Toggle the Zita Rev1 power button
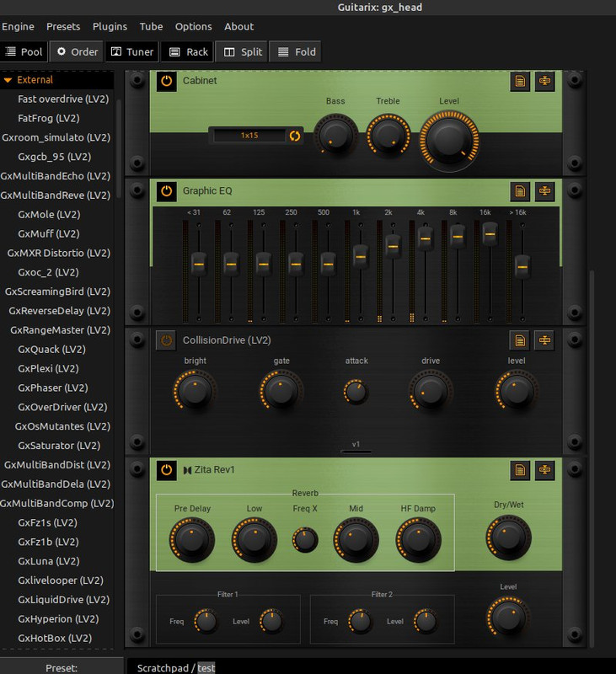The height and width of the screenshot is (674, 616). [x=166, y=470]
